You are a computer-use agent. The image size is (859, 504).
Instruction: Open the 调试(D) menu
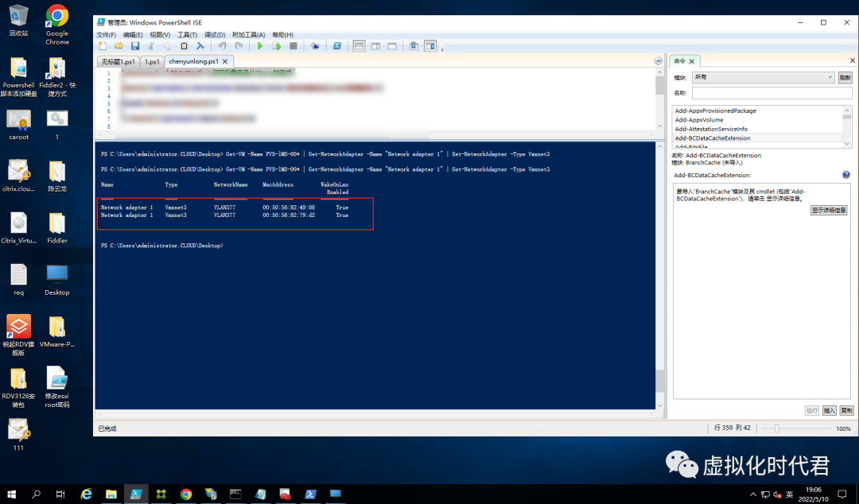tap(215, 34)
